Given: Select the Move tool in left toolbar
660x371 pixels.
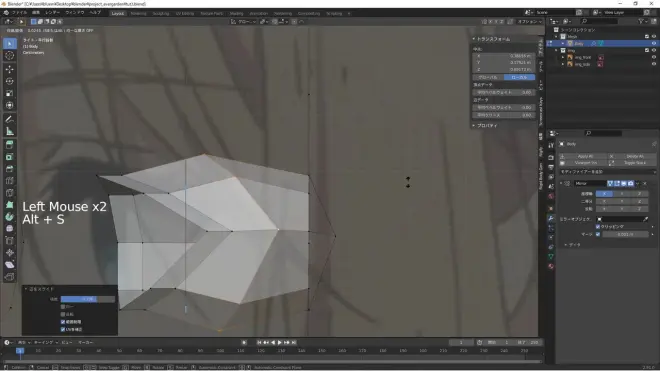Looking at the screenshot, I should click(x=10, y=69).
